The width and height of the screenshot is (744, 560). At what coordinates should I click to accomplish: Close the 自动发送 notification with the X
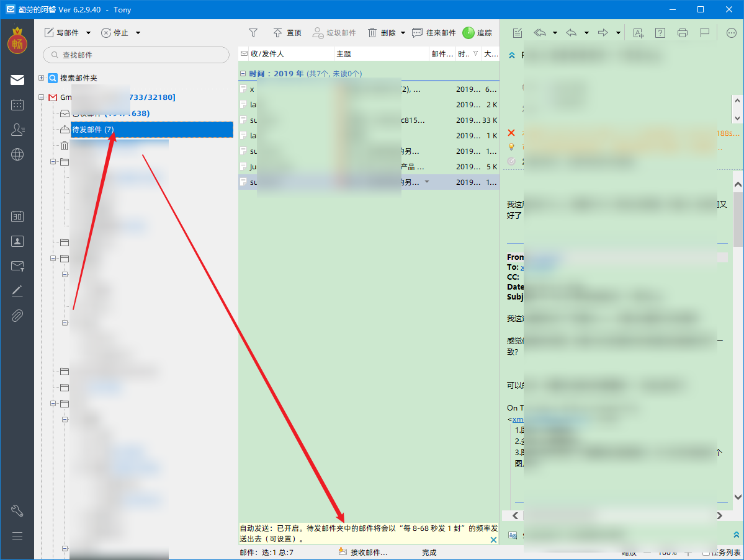coord(493,540)
